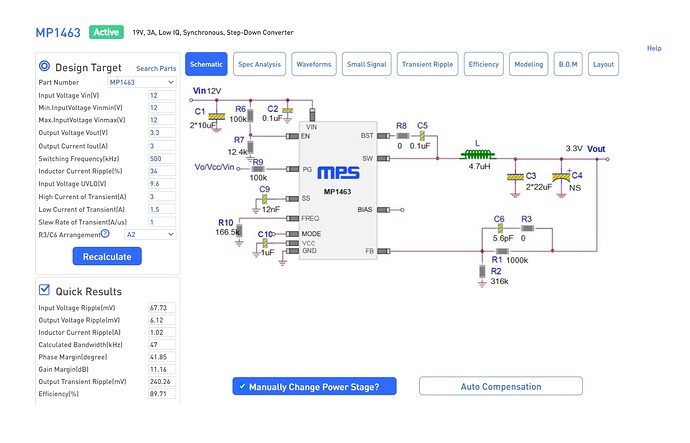Edit the Max.InputVoltage Vinmax field
This screenshot has width=690, height=443.
pyautogui.click(x=162, y=120)
